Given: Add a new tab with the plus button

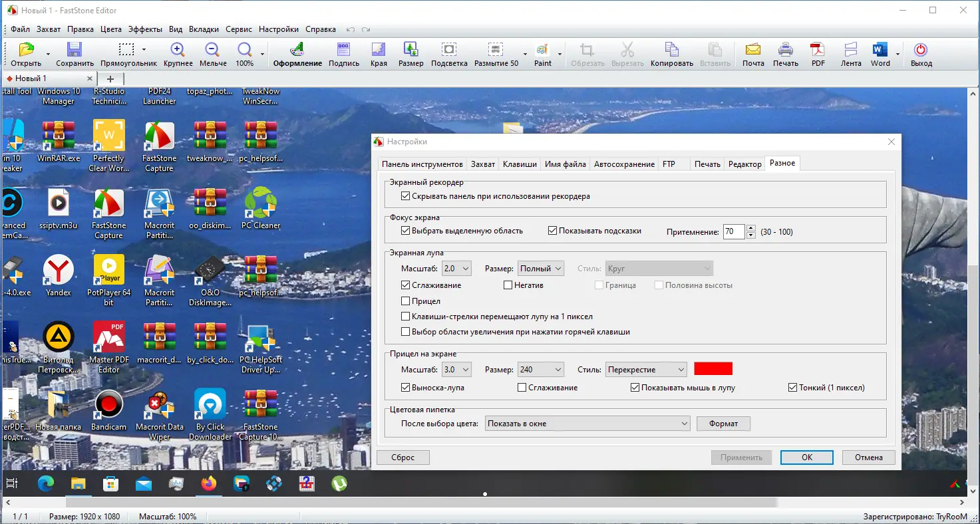Looking at the screenshot, I should coord(110,78).
